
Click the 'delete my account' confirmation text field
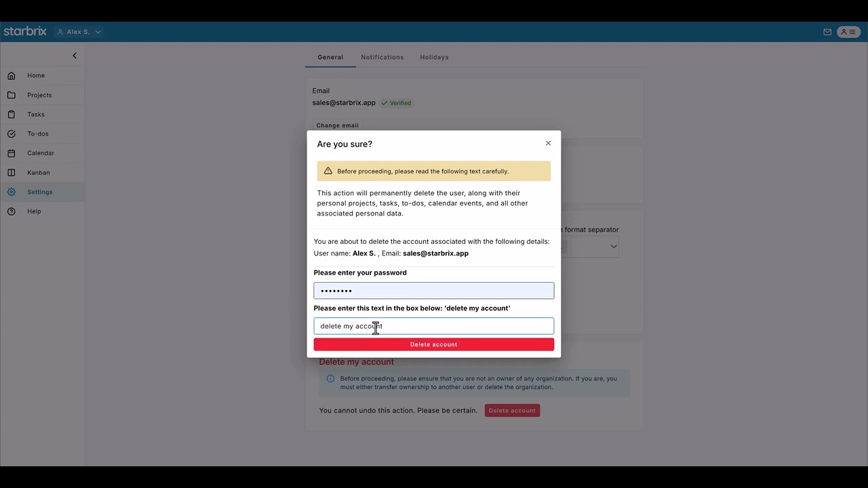coord(434,326)
